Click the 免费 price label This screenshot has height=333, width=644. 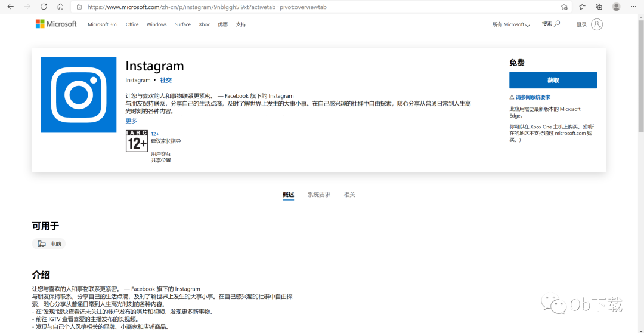[517, 63]
